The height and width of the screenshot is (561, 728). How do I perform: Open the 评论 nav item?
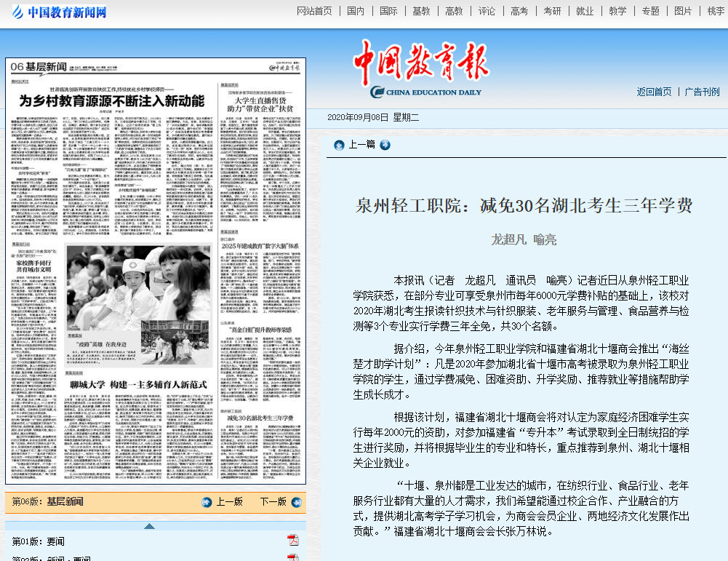[x=487, y=11]
